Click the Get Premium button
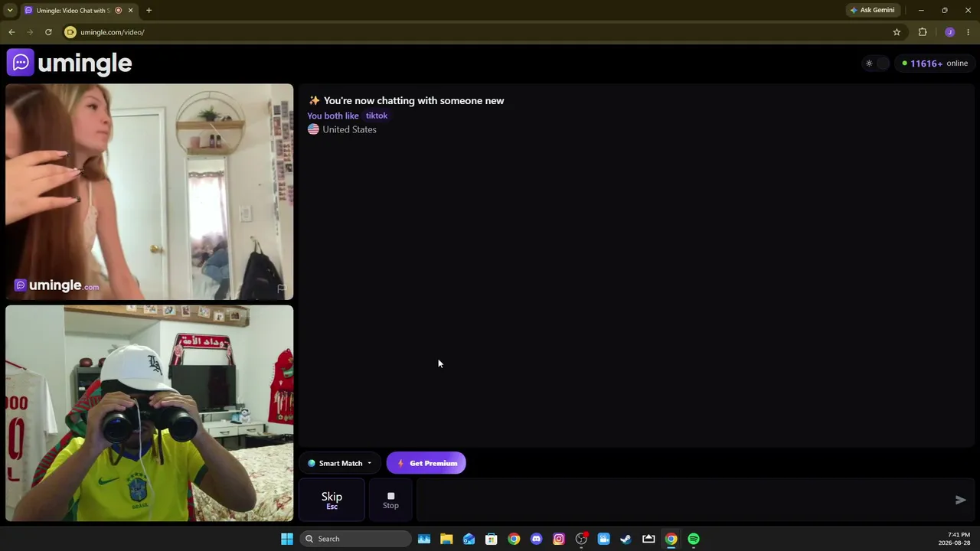The image size is (980, 551). [x=426, y=463]
